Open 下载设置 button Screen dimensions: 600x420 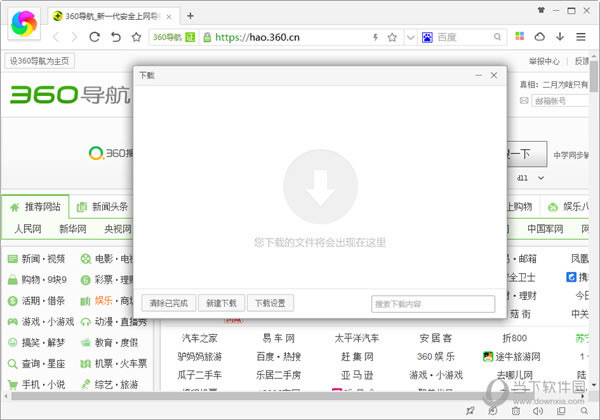click(x=270, y=303)
